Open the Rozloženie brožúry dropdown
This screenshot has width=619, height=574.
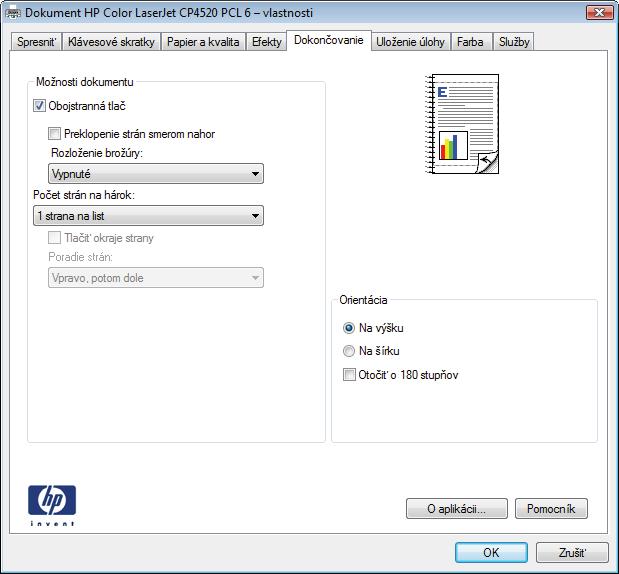[156, 174]
